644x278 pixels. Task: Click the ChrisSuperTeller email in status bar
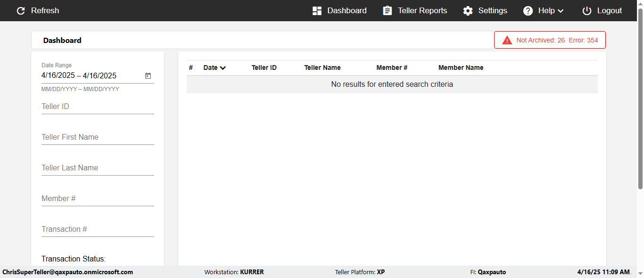tap(68, 272)
